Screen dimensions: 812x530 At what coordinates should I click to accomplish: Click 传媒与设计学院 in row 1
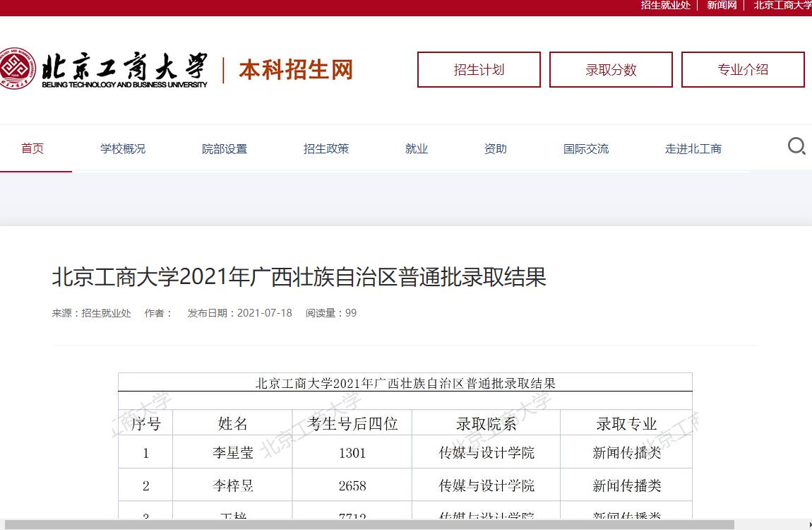pos(486,453)
